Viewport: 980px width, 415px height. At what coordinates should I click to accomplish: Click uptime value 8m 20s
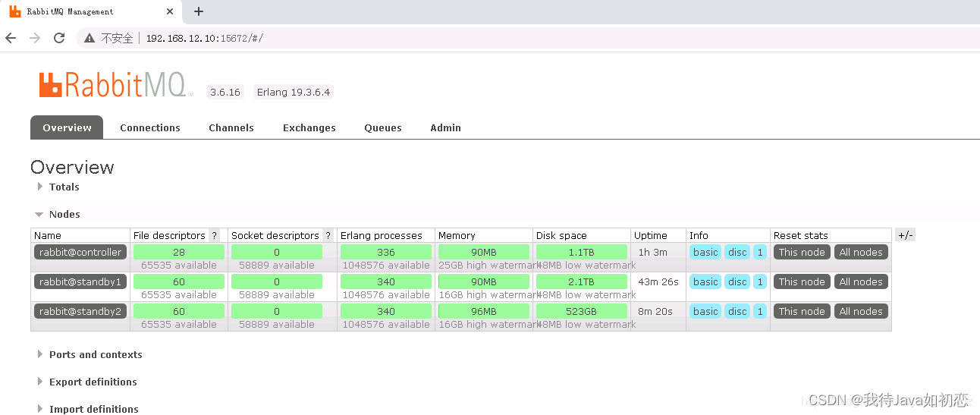click(x=655, y=311)
